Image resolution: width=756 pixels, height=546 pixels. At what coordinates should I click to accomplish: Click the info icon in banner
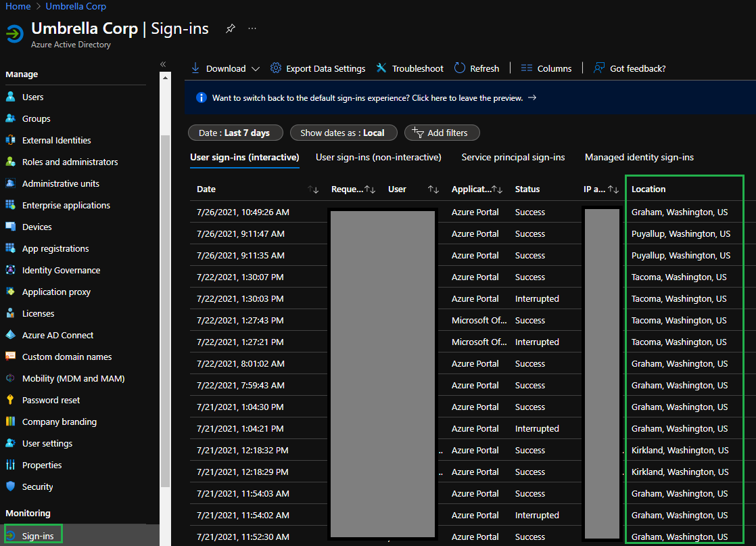pyautogui.click(x=202, y=97)
